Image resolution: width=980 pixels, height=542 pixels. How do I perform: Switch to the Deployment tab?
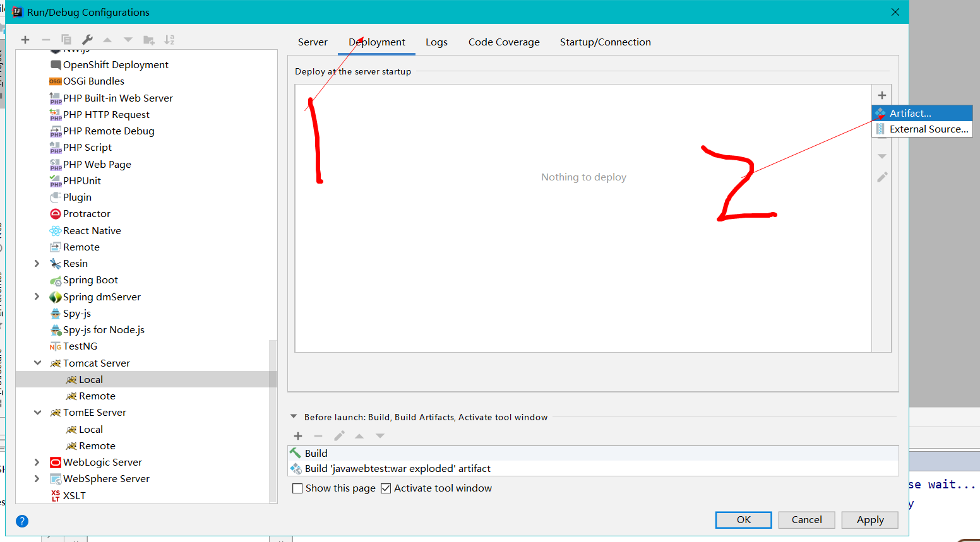[377, 42]
